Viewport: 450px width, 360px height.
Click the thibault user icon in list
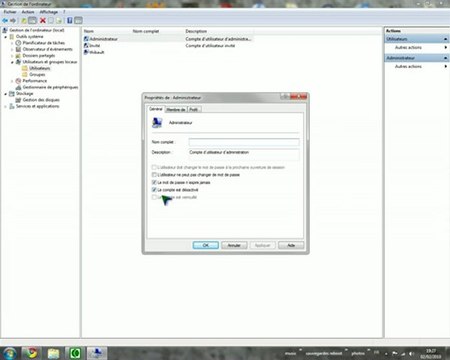coord(86,52)
